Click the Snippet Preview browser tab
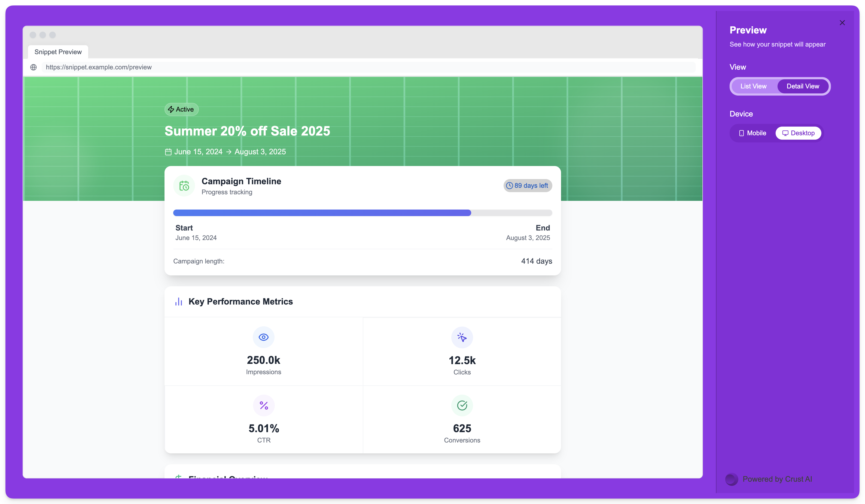This screenshot has width=865, height=504. [58, 52]
